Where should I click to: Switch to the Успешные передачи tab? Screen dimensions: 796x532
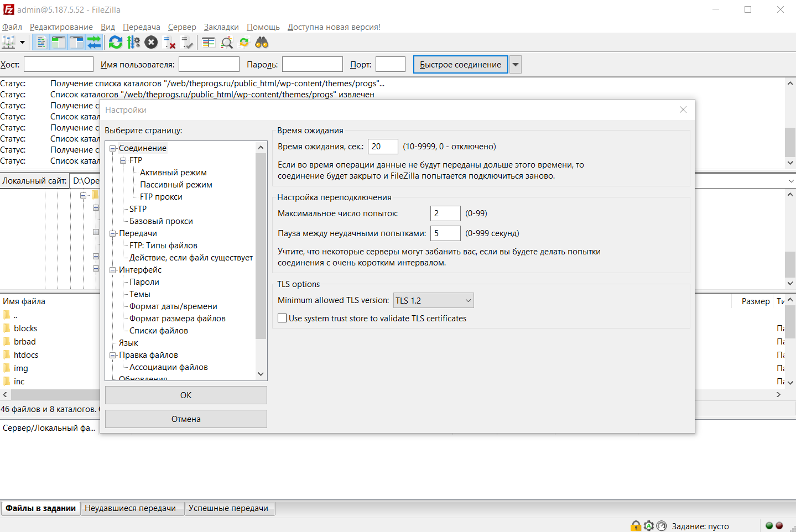[x=228, y=508]
